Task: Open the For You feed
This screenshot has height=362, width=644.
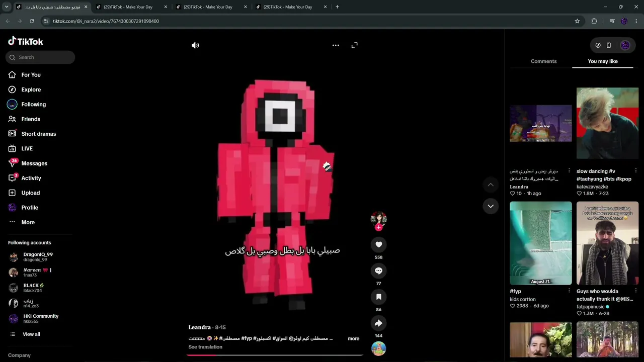Action: [x=31, y=75]
